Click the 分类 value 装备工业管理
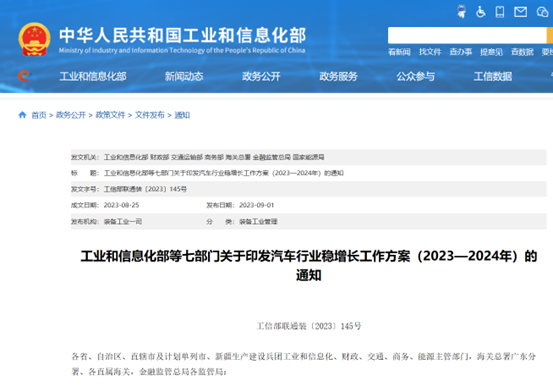553x392 pixels. coord(258,222)
